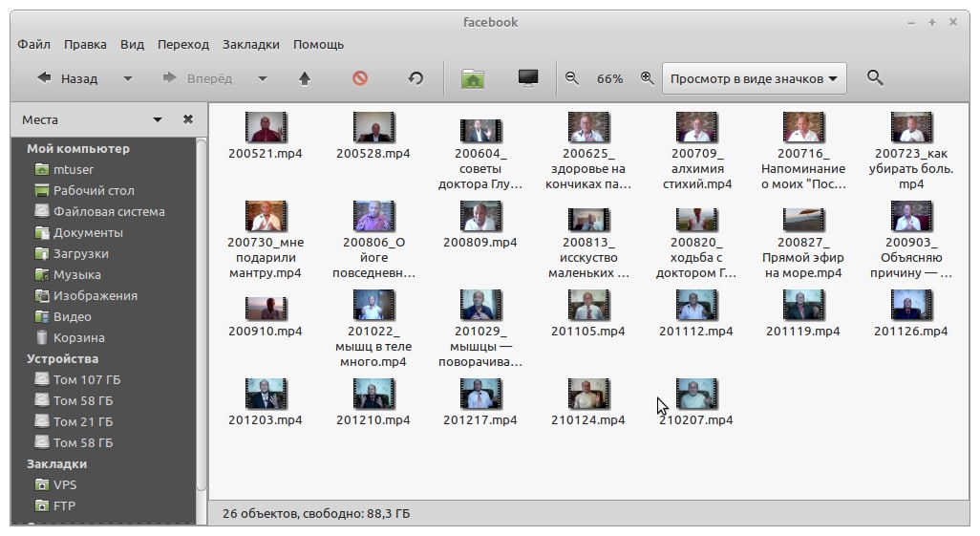Select 201022_мышц в теле много thumbnail
The image size is (980, 536).
(373, 305)
